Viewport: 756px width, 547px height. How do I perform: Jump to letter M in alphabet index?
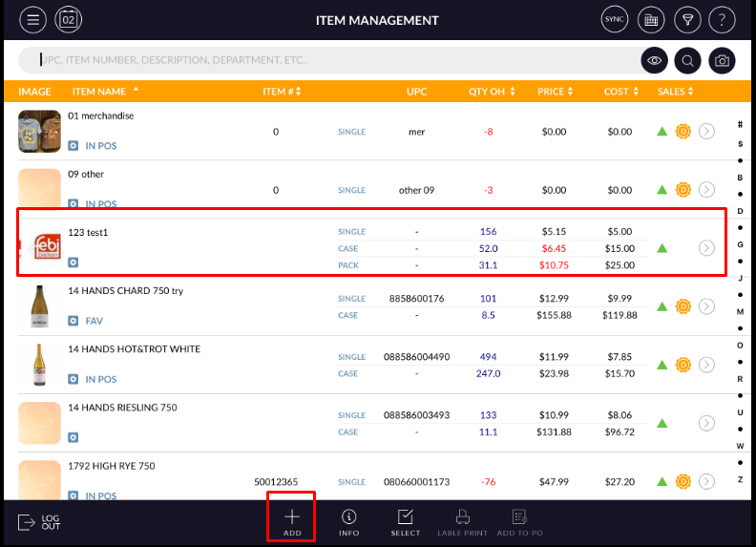(740, 311)
